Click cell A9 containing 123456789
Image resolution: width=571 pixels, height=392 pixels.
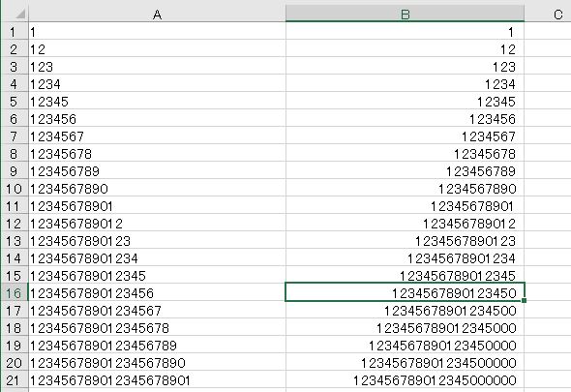(x=157, y=171)
